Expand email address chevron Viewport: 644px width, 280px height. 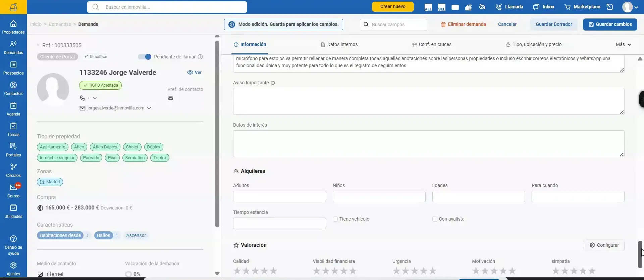click(x=149, y=108)
